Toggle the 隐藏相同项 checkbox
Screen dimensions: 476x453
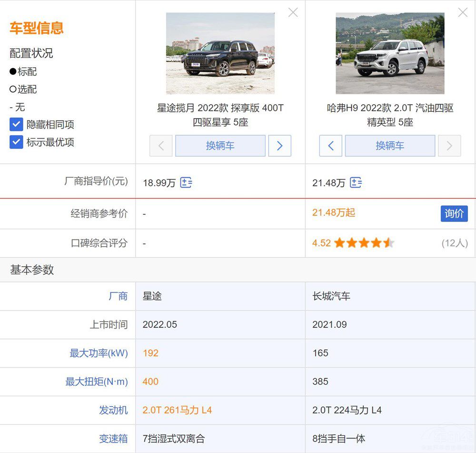point(17,125)
